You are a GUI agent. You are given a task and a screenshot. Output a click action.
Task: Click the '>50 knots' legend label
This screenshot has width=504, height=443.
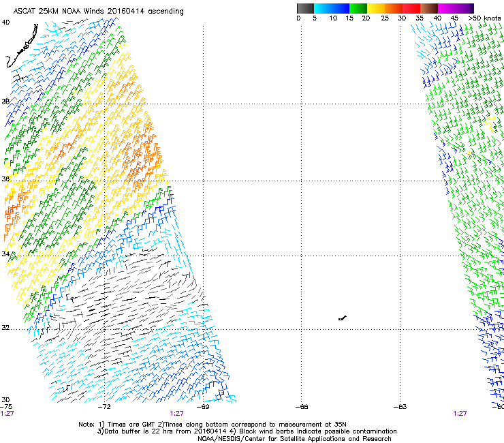pos(484,18)
